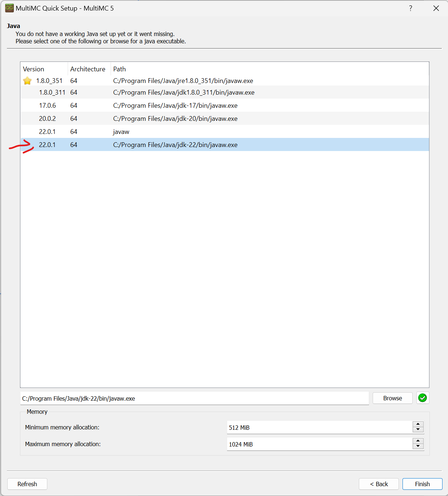Click the MultiMC app icon in title bar
Image resolution: width=448 pixels, height=496 pixels.
click(x=9, y=8)
